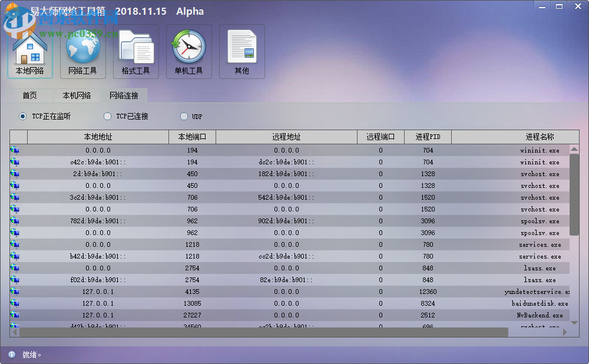Click the vertical scrollbar thumb
589x364 pixels.
point(574,194)
